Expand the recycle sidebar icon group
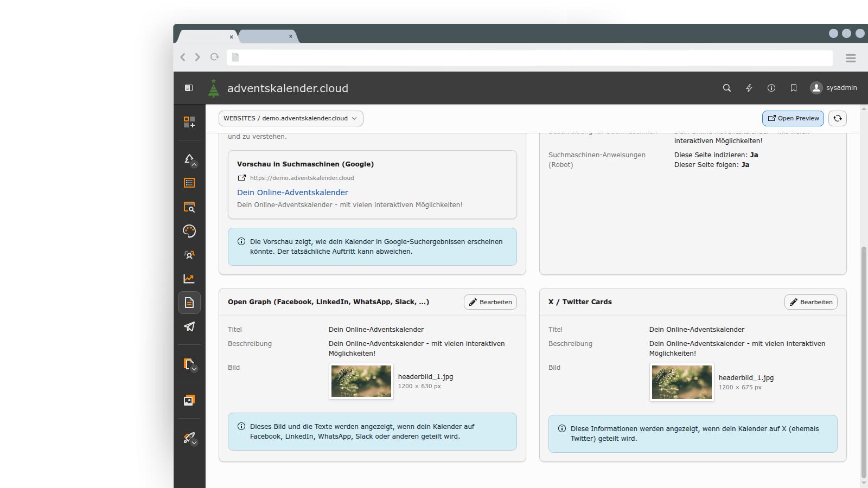This screenshot has height=488, width=868. tap(189, 159)
